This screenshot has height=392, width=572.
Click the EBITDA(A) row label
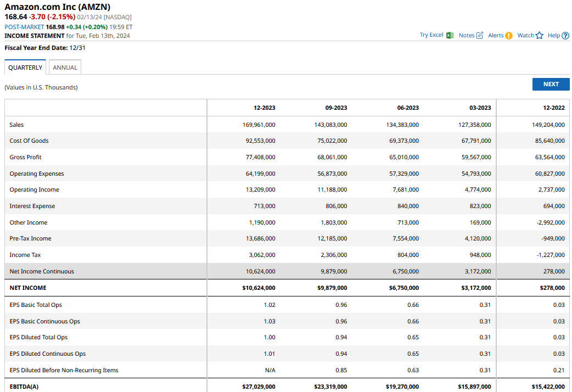pos(24,387)
